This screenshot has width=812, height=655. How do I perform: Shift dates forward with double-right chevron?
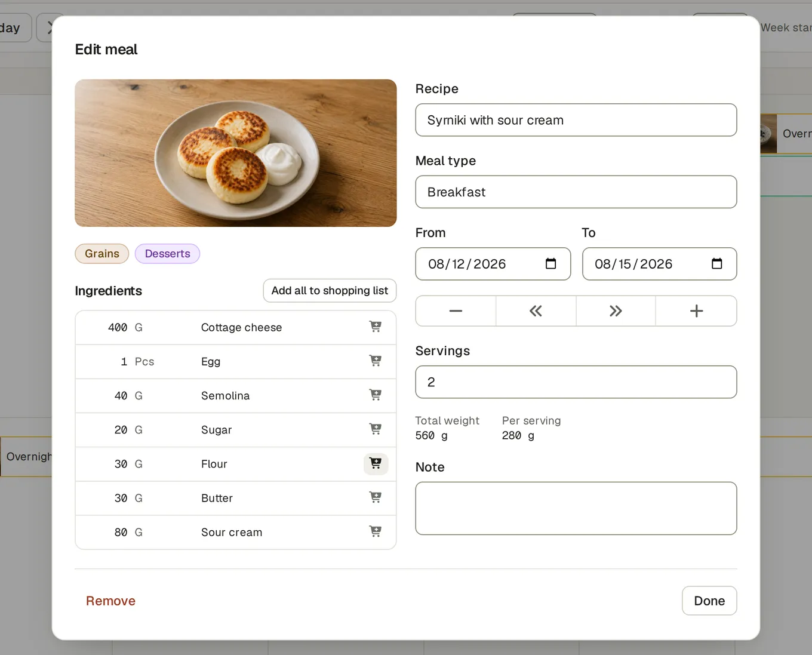pos(616,311)
